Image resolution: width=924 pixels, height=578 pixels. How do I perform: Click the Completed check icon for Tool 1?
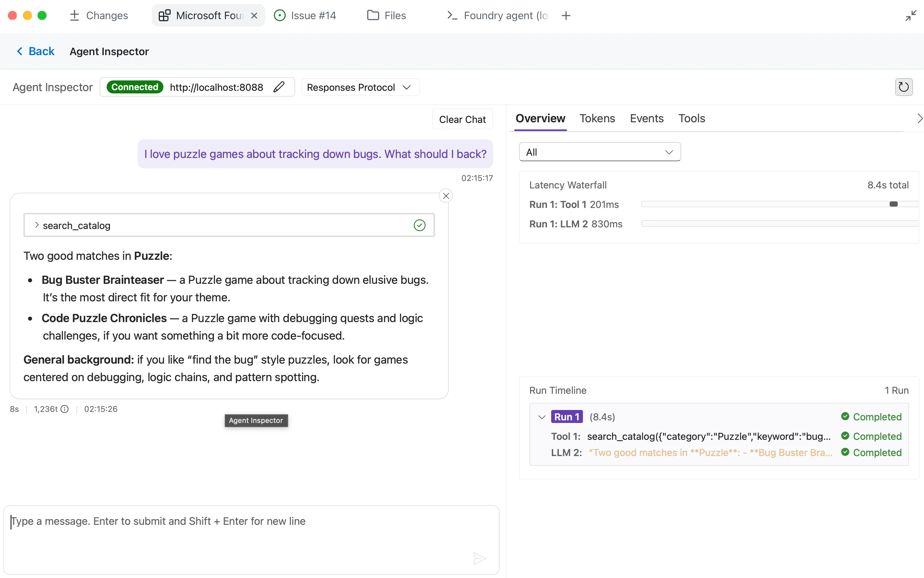[845, 436]
